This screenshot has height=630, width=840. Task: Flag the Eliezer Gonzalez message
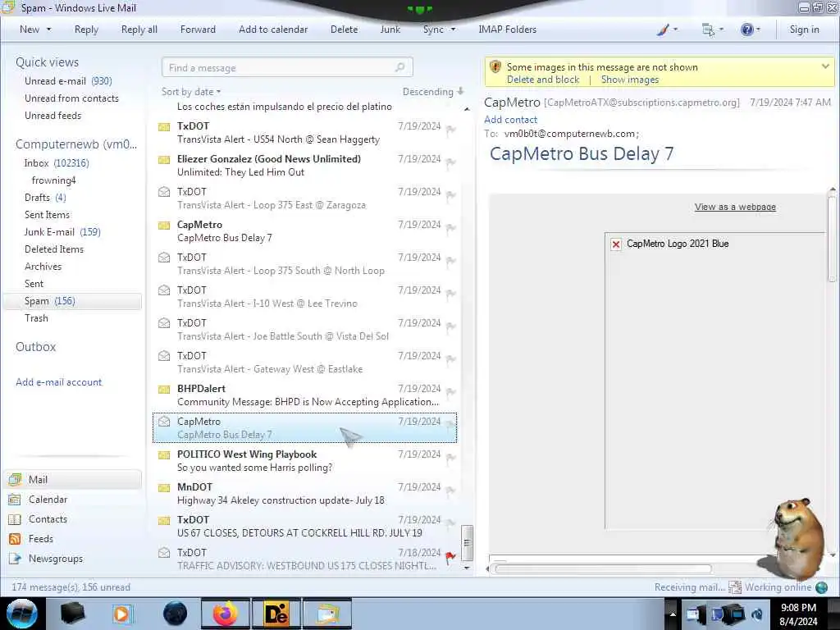[450, 162]
